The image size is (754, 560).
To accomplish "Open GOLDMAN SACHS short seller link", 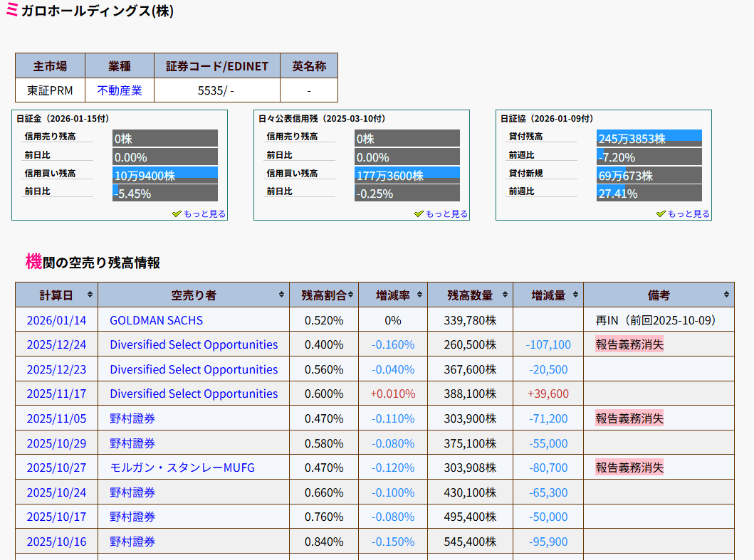I will click(x=156, y=320).
